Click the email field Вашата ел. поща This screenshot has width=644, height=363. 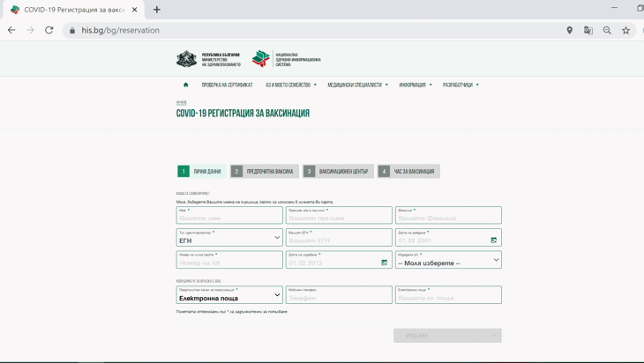point(448,295)
